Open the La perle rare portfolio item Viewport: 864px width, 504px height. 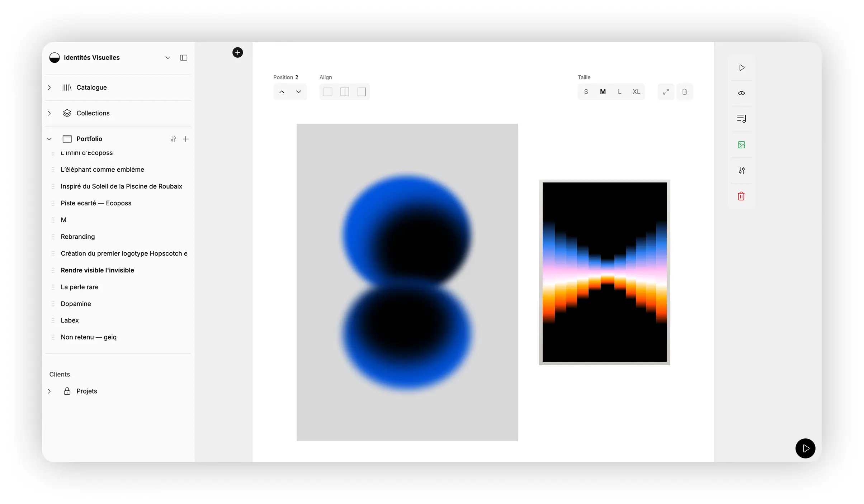(x=80, y=287)
